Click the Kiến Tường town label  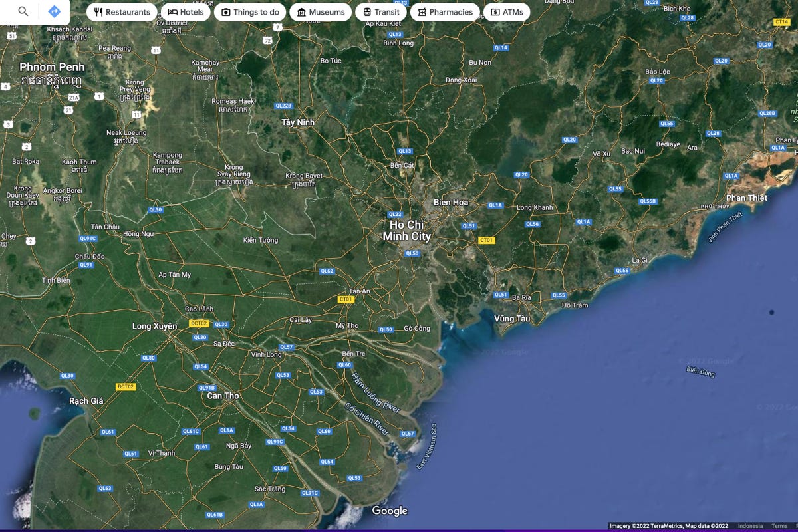[261, 240]
